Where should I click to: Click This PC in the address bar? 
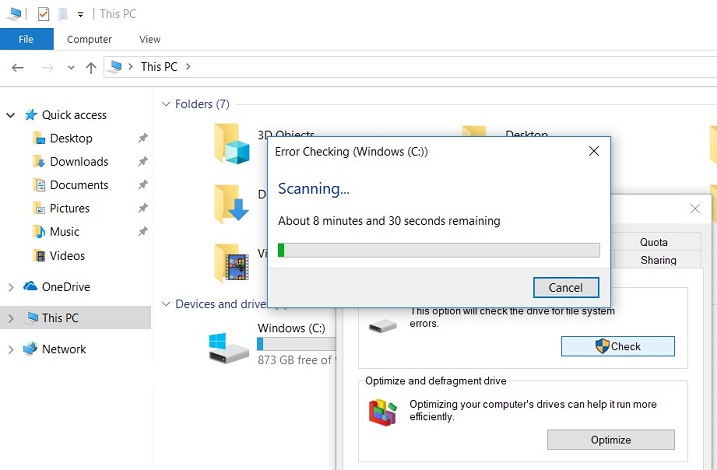click(159, 67)
